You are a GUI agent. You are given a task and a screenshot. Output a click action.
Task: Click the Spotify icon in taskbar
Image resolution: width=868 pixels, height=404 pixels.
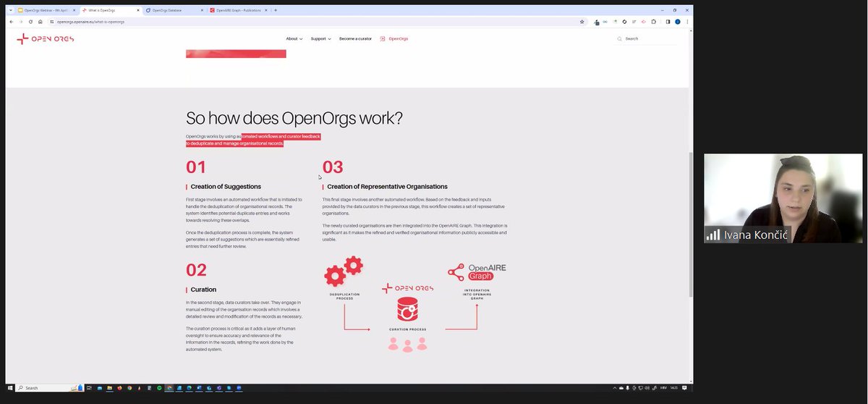click(159, 387)
